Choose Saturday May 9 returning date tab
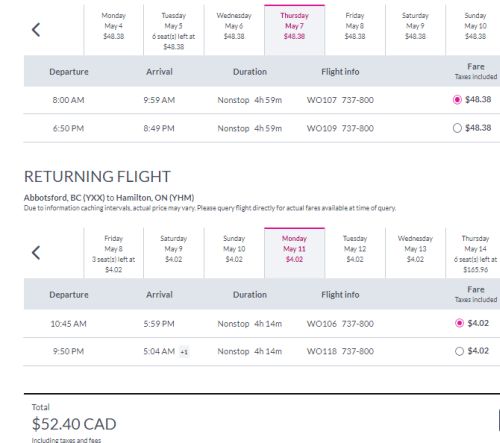Screen dimensions: 500x443 [174, 253]
